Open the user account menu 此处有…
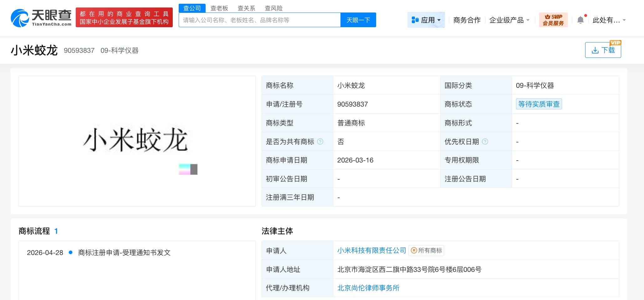644x300 pixels. 609,20
